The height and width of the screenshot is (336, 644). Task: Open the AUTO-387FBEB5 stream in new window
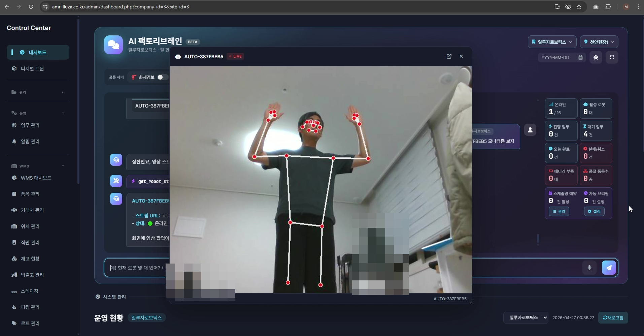pyautogui.click(x=449, y=56)
